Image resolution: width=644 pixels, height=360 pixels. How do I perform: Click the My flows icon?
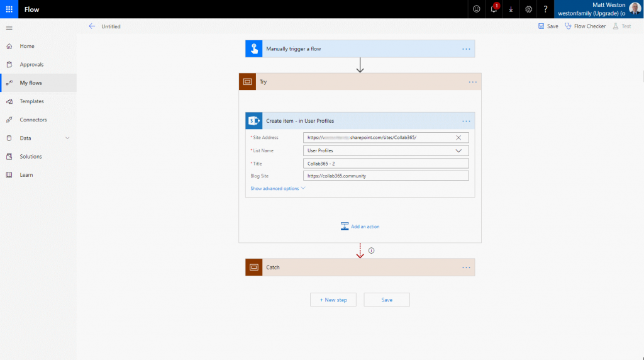click(9, 83)
